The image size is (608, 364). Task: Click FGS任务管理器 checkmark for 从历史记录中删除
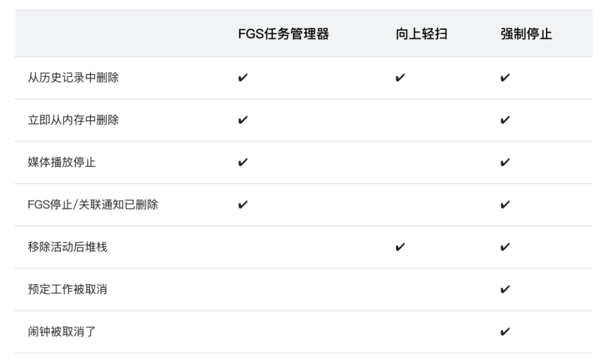tap(243, 78)
